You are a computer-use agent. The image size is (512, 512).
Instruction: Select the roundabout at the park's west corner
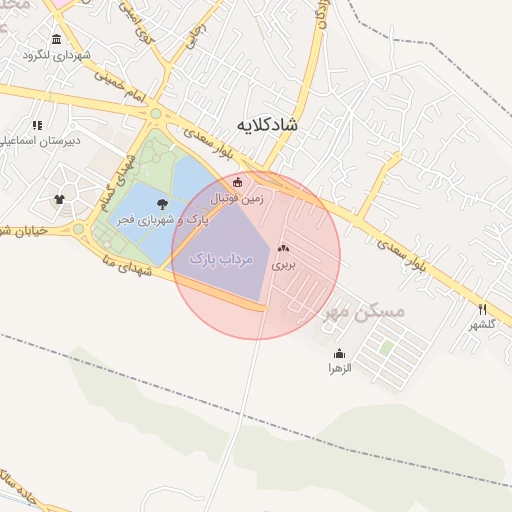coord(78,229)
